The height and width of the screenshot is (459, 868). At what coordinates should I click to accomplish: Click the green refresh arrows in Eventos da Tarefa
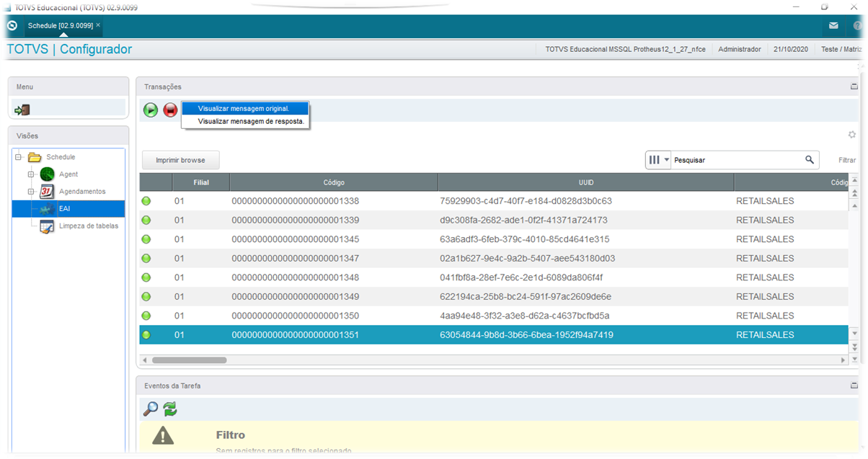(170, 409)
